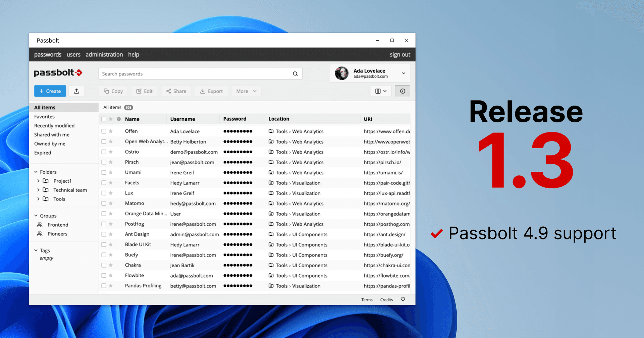Viewport: 644px width, 338px height.
Task: Star the Matomo row as favorite
Action: click(x=111, y=203)
